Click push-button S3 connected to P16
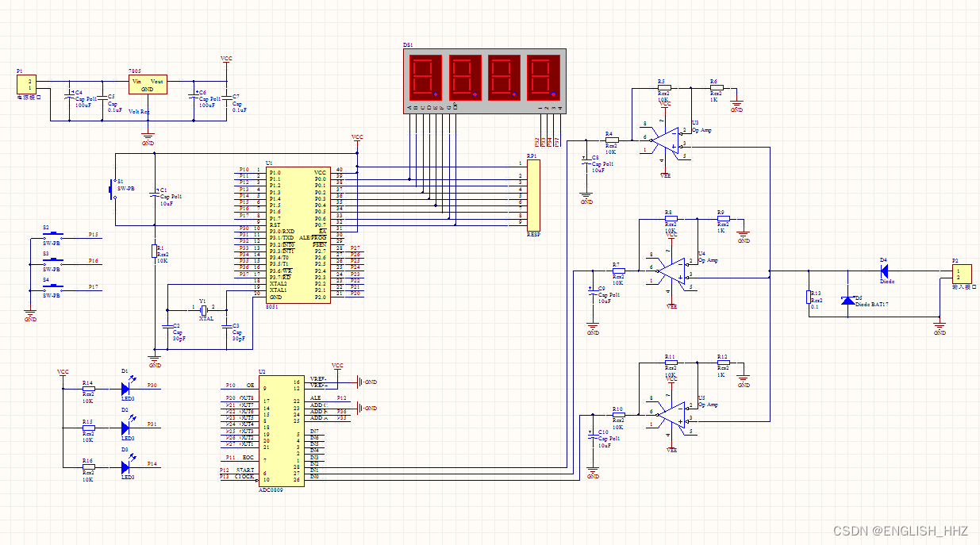980x545 pixels. point(53,262)
